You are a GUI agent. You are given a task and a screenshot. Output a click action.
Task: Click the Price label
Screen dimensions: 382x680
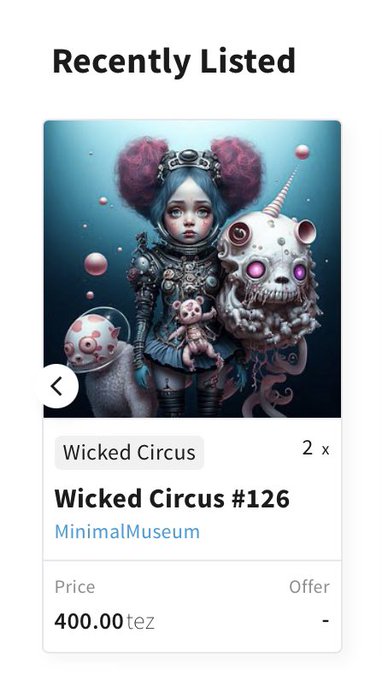pos(75,587)
